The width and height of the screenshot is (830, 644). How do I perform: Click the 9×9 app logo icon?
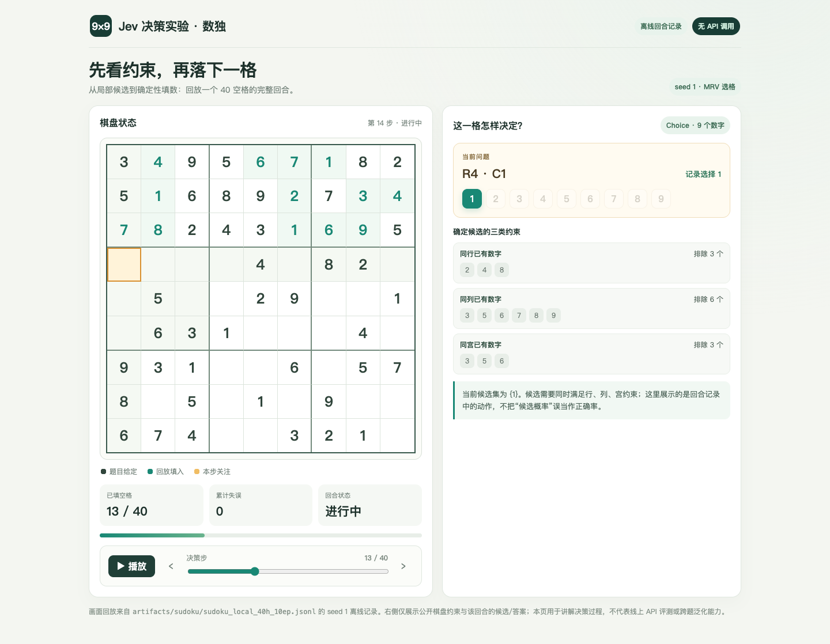click(101, 26)
